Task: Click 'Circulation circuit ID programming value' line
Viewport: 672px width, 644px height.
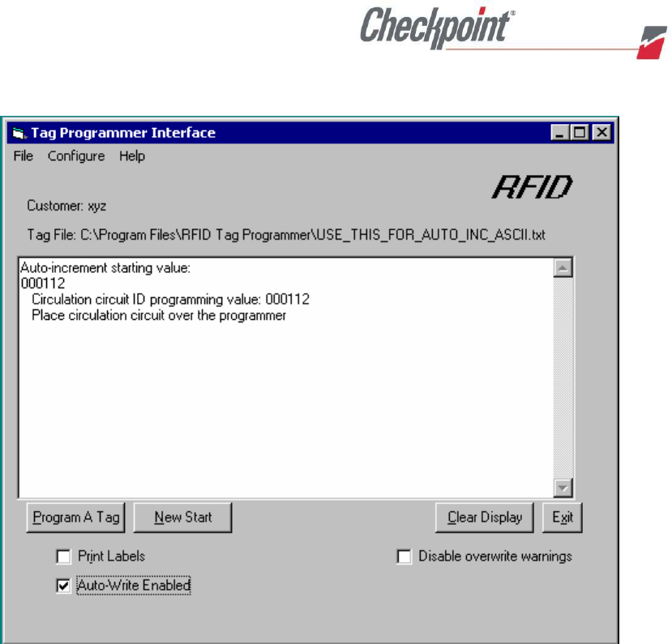Action: click(170, 299)
